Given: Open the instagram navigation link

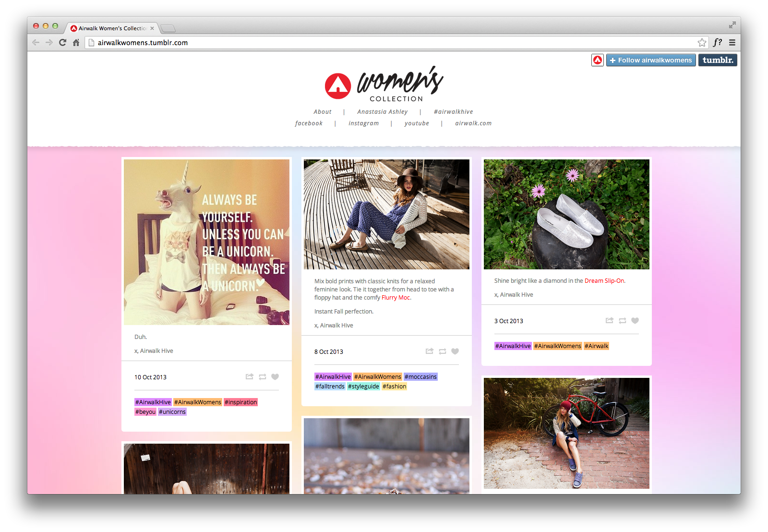Looking at the screenshot, I should 363,123.
